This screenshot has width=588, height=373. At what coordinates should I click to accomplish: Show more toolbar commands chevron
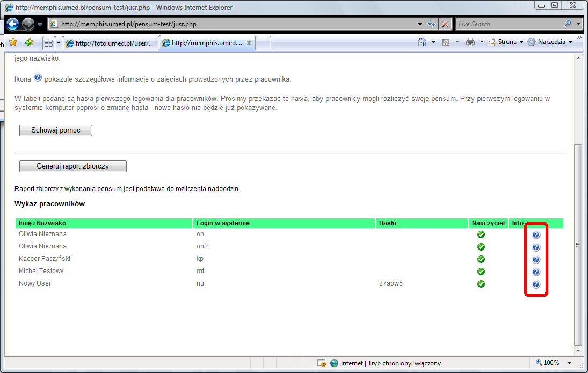579,38
